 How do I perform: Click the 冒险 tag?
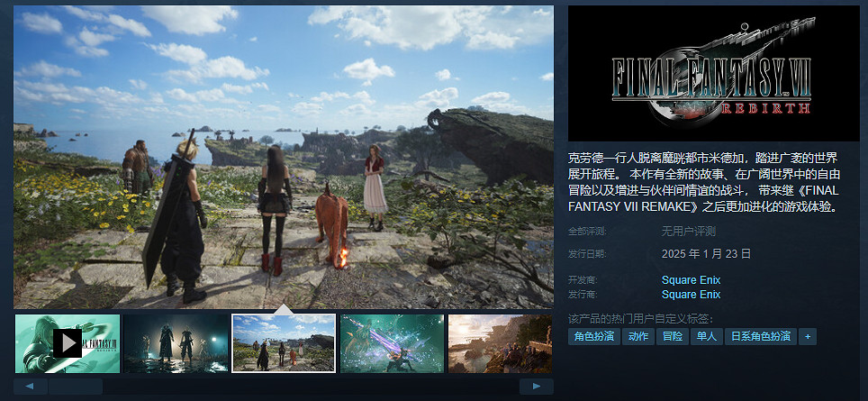(x=672, y=336)
